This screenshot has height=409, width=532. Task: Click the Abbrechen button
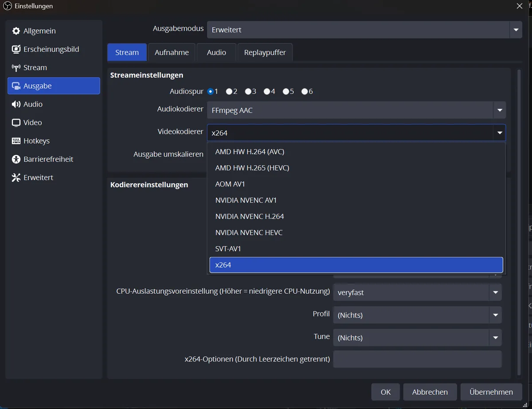430,392
